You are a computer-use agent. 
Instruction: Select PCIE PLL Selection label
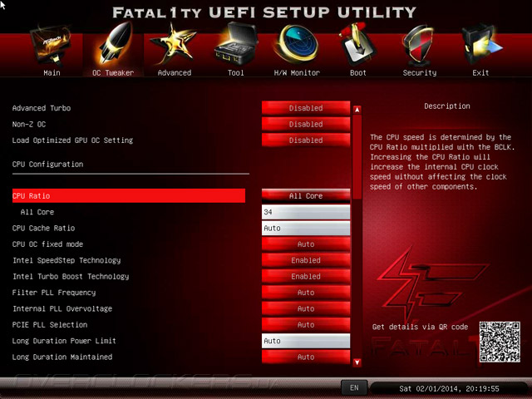point(50,325)
